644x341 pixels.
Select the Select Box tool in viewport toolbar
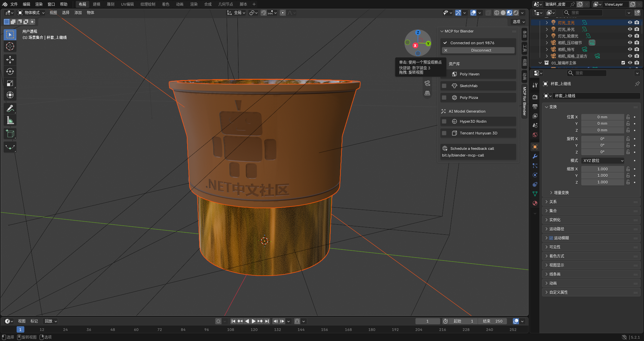coord(10,35)
